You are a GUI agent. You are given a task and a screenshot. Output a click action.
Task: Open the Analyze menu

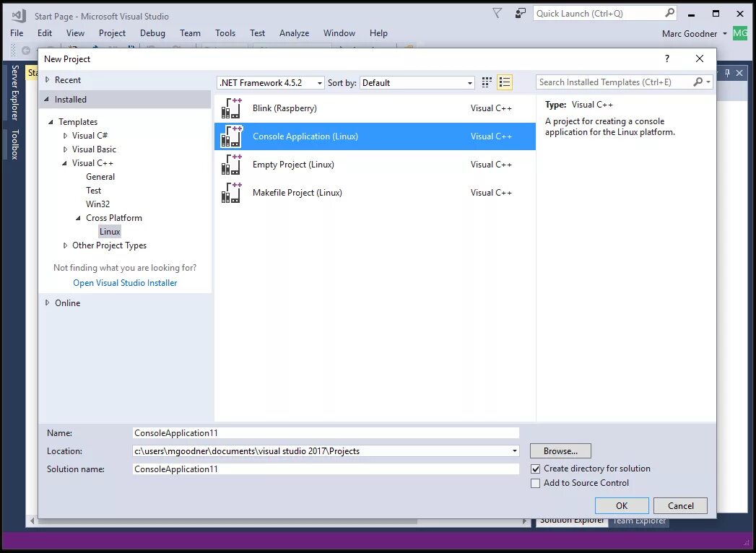click(294, 33)
